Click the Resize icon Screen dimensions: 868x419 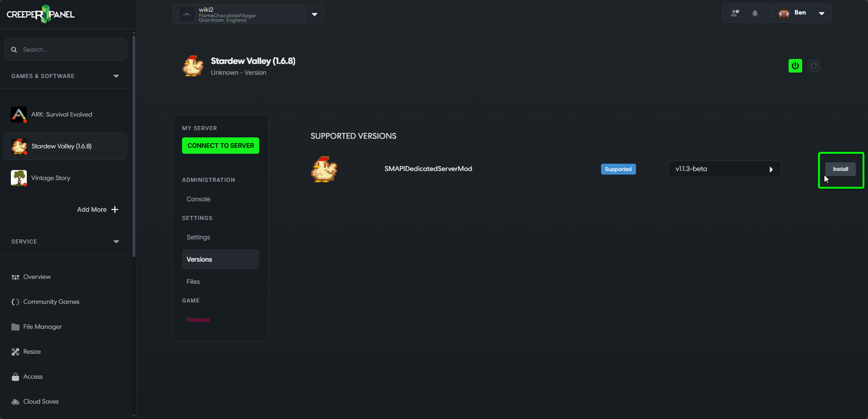pos(15,352)
